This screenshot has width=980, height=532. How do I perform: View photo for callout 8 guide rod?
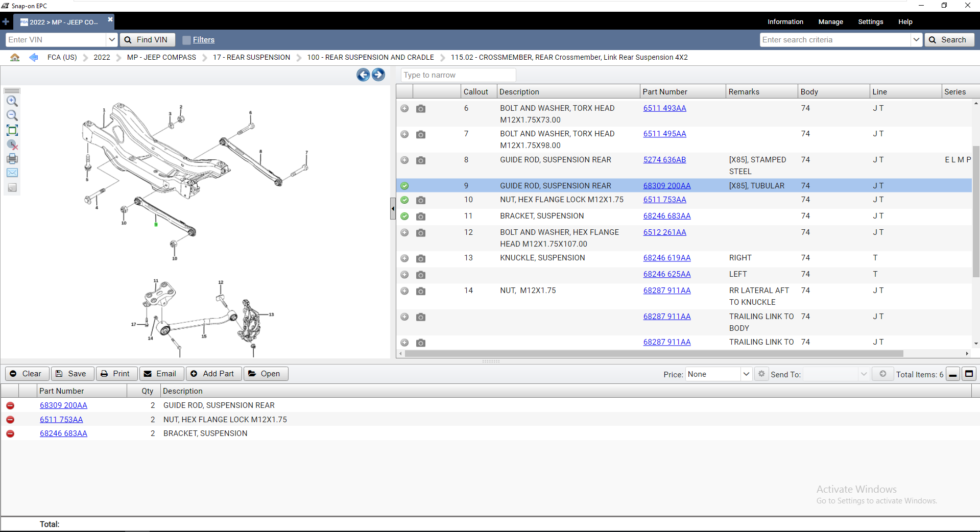point(421,160)
